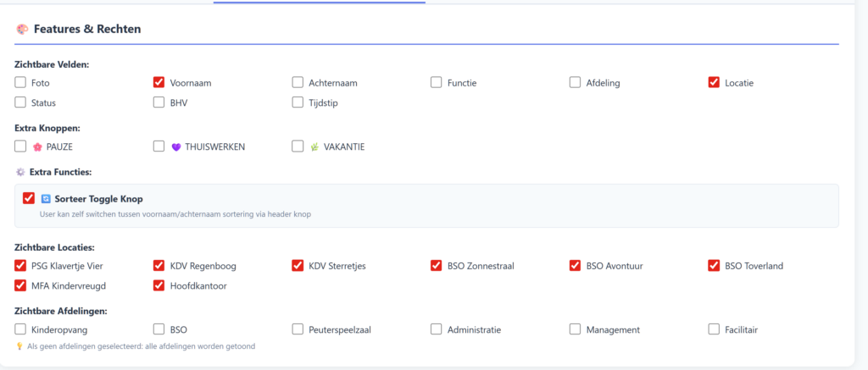Screen dimensions: 868x370
Task: Check the Management department checkbox
Action: click(575, 329)
